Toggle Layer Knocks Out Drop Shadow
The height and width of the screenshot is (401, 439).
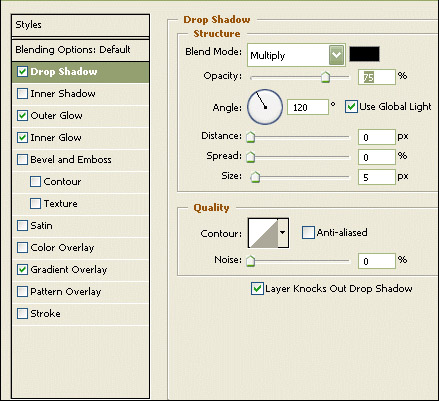click(257, 289)
